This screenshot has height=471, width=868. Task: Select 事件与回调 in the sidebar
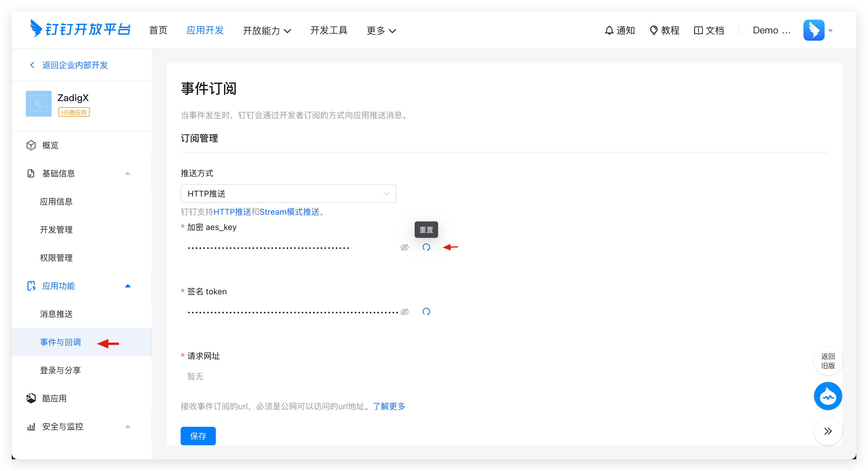pyautogui.click(x=60, y=342)
